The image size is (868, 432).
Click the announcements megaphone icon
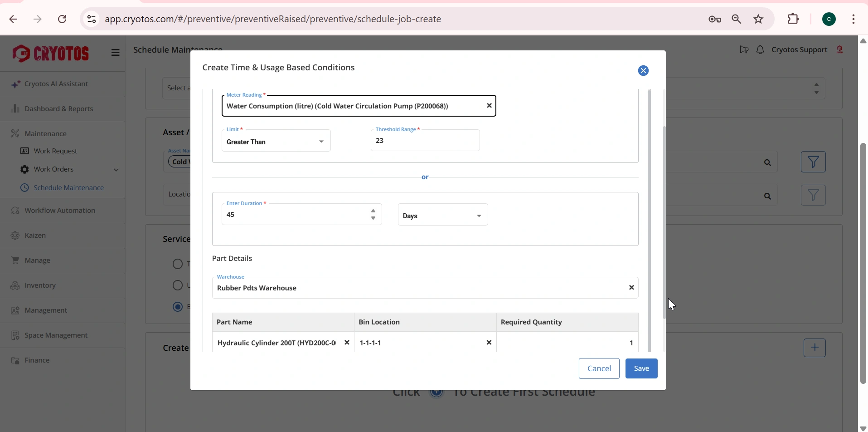click(x=743, y=49)
